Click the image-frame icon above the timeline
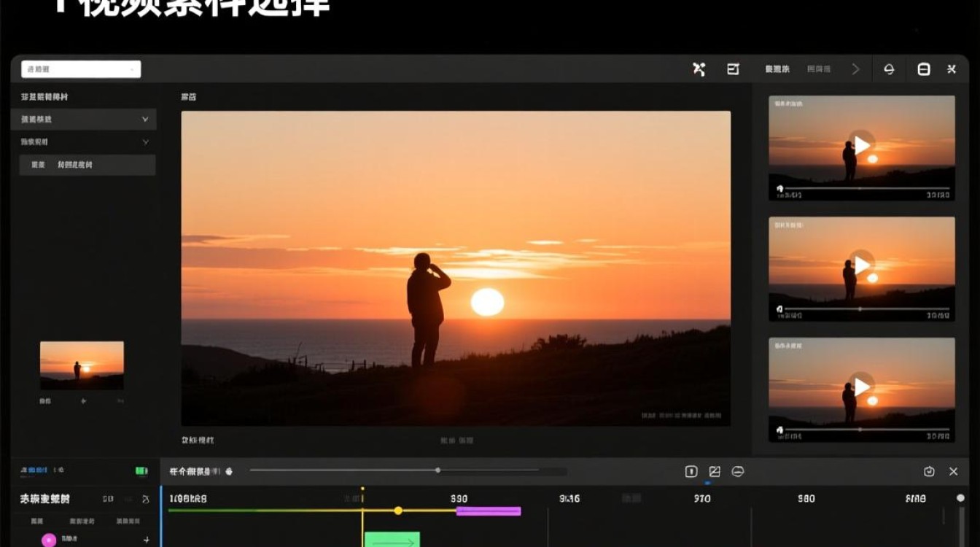The height and width of the screenshot is (547, 980). pyautogui.click(x=715, y=471)
